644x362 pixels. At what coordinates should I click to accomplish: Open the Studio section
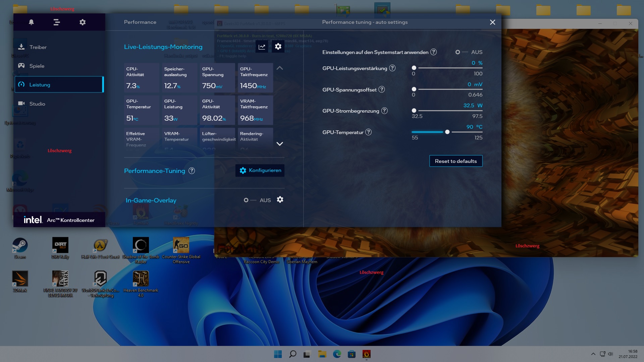(37, 104)
